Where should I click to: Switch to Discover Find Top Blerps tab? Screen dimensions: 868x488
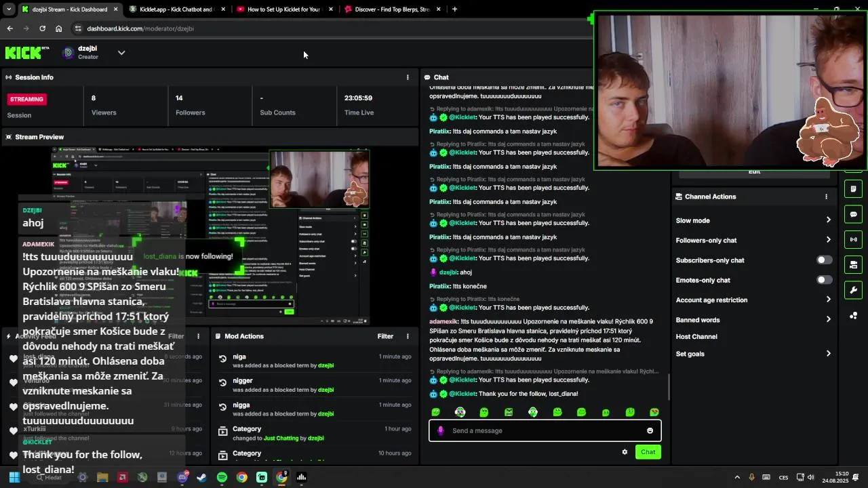[x=391, y=9]
